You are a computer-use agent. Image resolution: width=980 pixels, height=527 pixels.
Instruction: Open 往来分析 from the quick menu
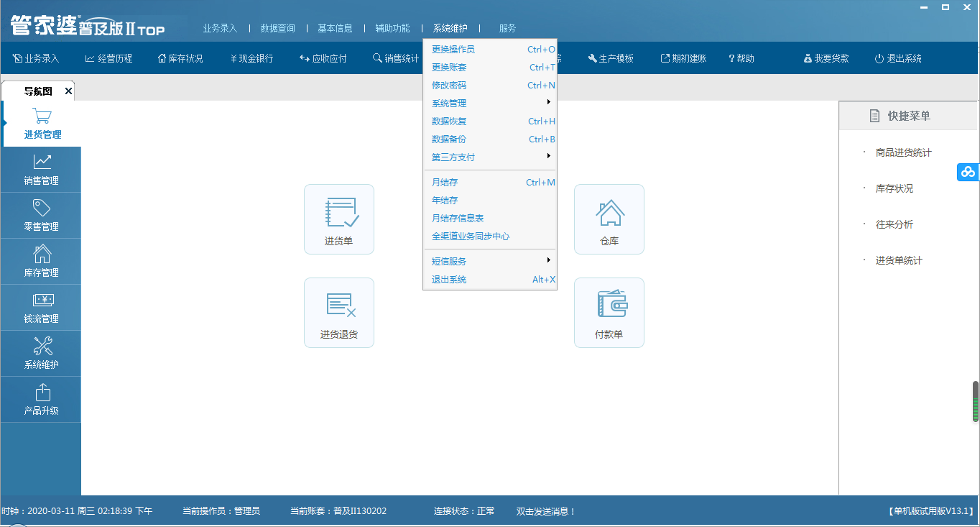pyautogui.click(x=894, y=224)
